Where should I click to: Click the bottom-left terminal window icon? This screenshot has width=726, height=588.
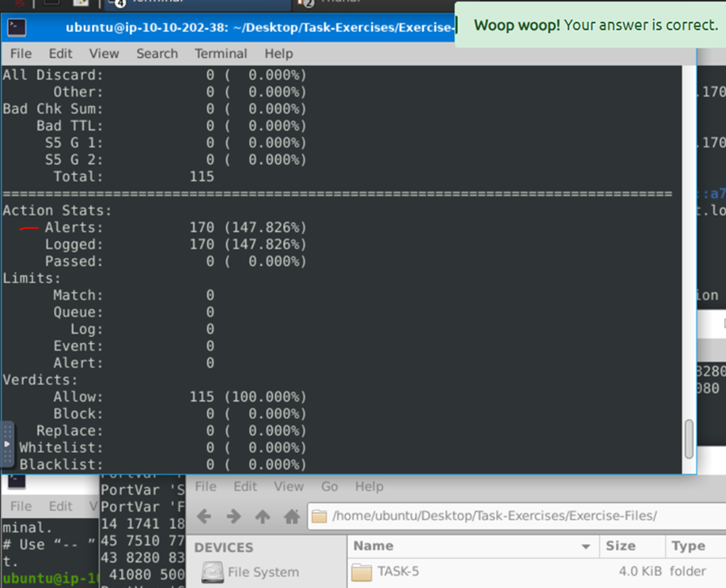click(17, 481)
